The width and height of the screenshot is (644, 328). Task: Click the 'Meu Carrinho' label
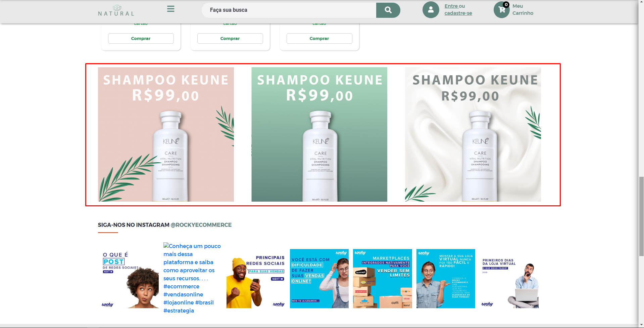(x=523, y=10)
